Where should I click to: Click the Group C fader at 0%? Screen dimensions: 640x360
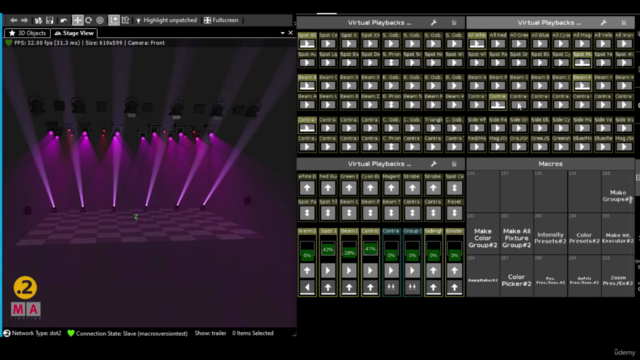(412, 248)
